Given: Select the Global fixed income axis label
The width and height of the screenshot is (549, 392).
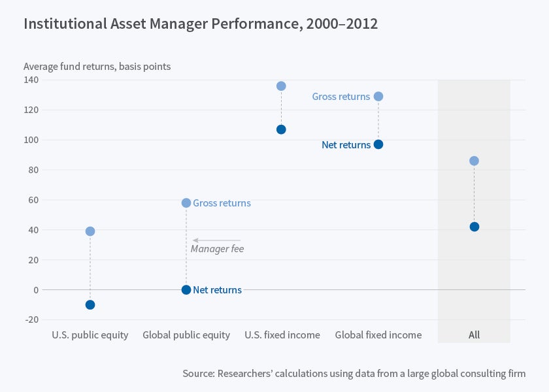Looking at the screenshot, I should [x=378, y=335].
